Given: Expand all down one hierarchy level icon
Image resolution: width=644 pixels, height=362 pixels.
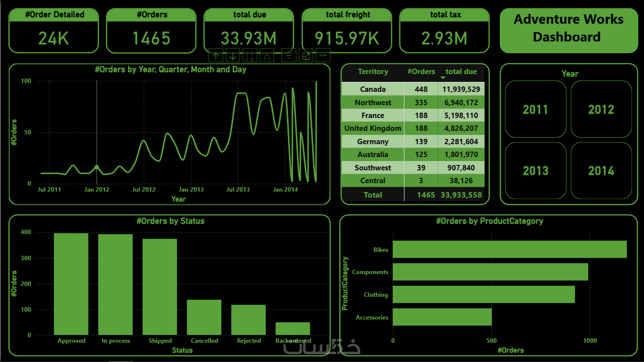Looking at the screenshot, I should (x=267, y=55).
